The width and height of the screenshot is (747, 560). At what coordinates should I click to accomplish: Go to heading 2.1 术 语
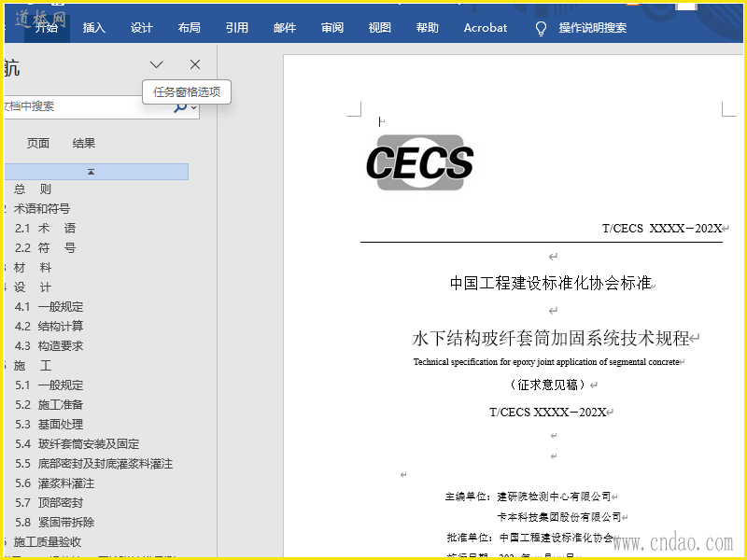(x=45, y=228)
